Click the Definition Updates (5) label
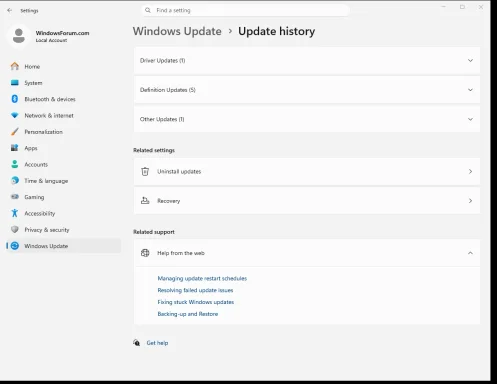The image size is (497, 384). coord(168,90)
